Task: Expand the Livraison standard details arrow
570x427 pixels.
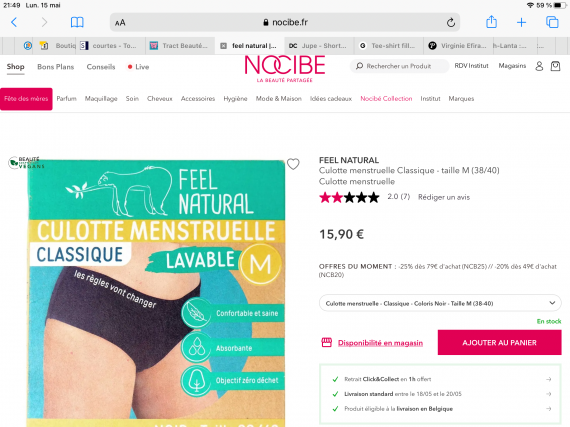Action: pos(549,394)
